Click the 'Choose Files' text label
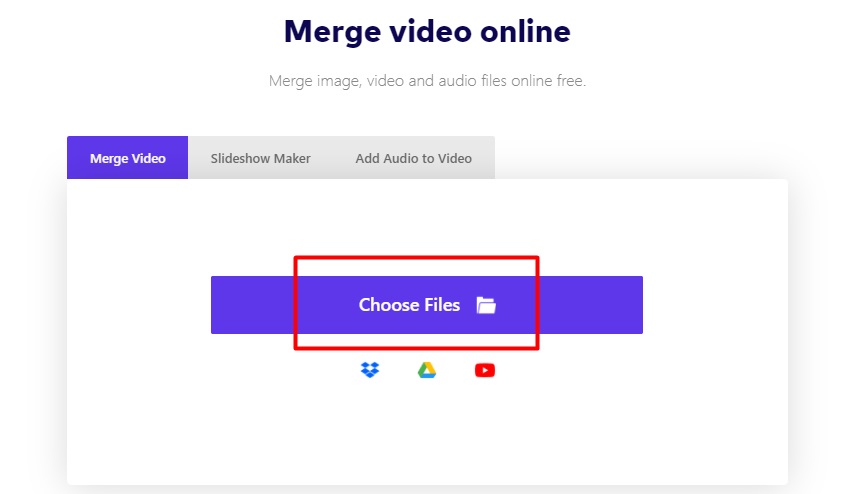 pos(409,305)
